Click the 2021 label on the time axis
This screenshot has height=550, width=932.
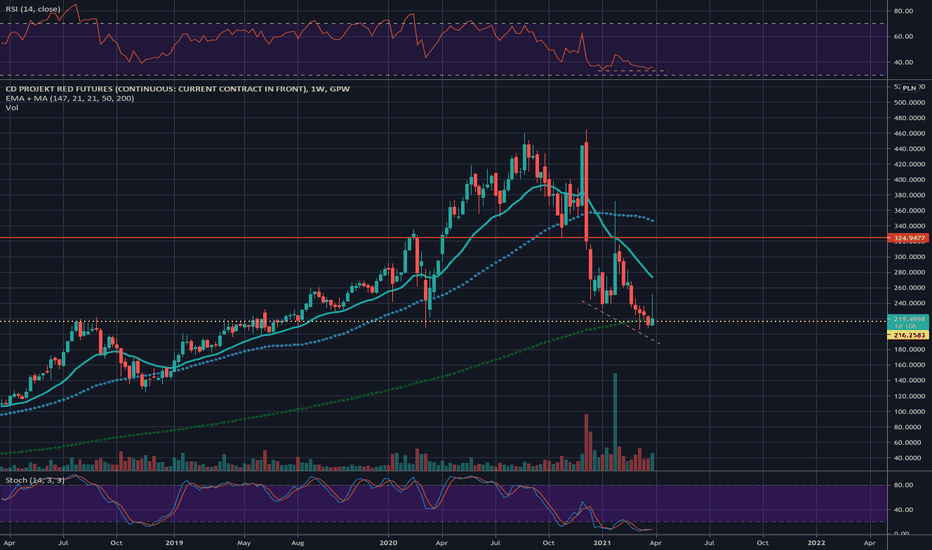click(x=603, y=542)
